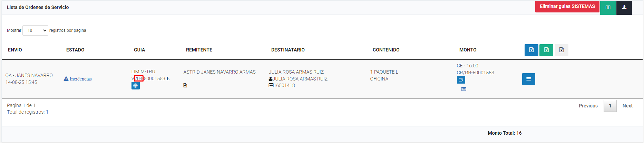Sort by the ESTADO column header
The image size is (644, 143).
75,50
